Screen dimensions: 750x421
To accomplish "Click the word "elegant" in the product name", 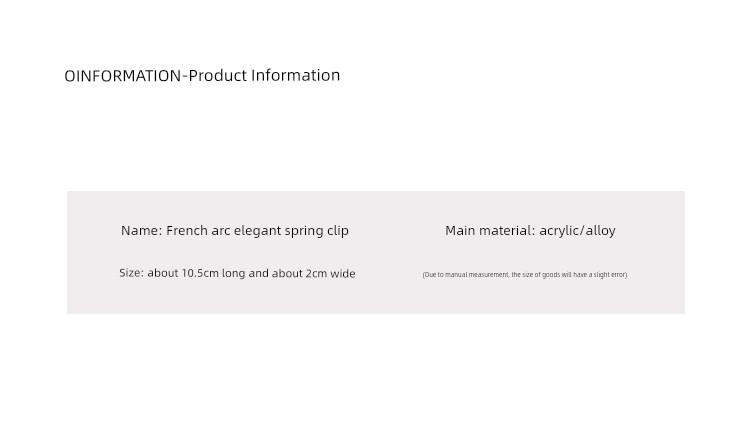I will click(257, 232).
